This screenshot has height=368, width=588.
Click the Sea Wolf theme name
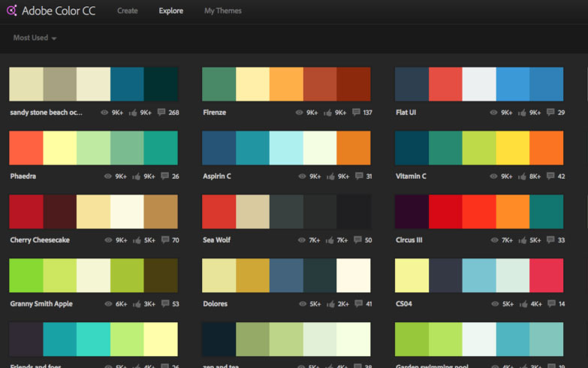pos(217,240)
